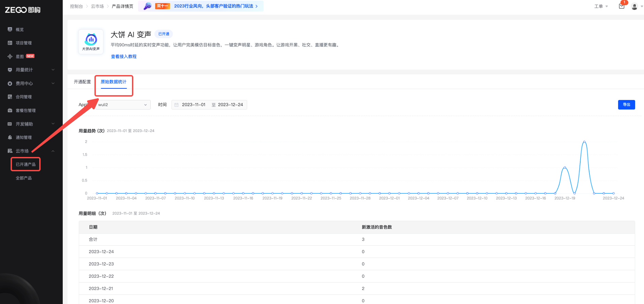Click the 新激活的音色数 column header
The image size is (644, 304).
pos(377,227)
